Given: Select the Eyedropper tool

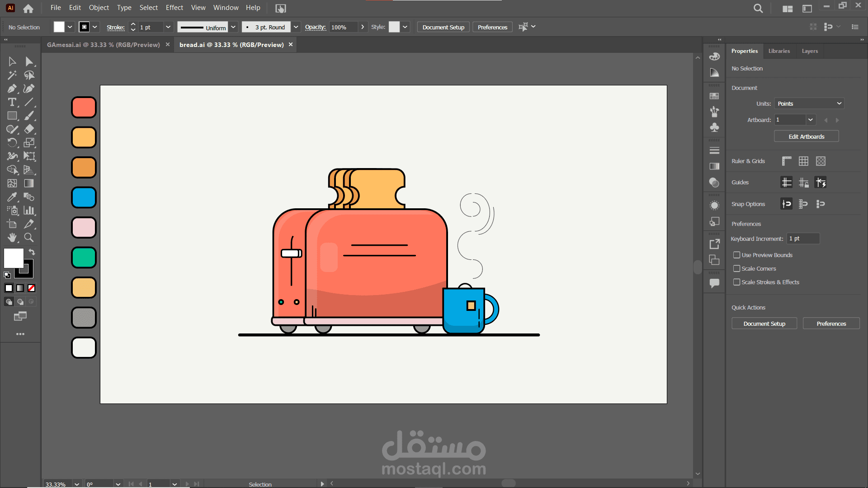Looking at the screenshot, I should pyautogui.click(x=12, y=197).
